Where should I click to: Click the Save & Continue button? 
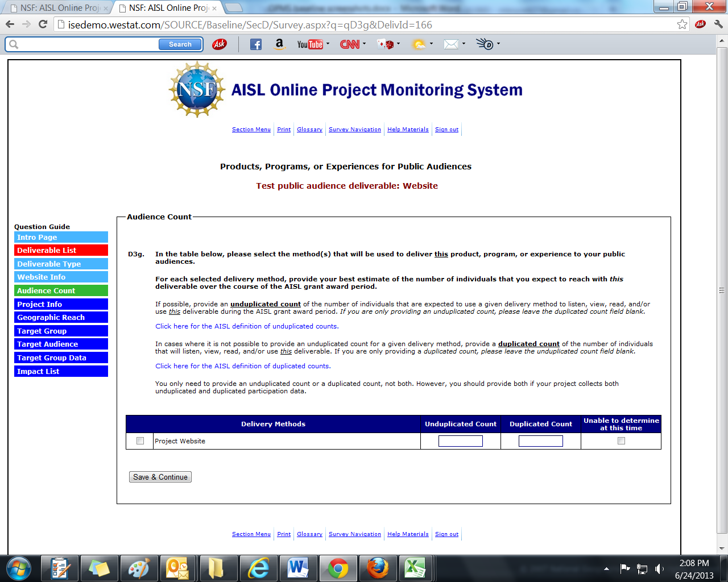(x=160, y=477)
